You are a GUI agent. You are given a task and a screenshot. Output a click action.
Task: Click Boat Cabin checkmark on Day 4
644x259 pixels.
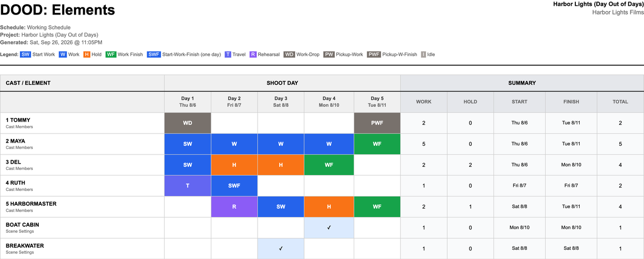pyautogui.click(x=329, y=227)
